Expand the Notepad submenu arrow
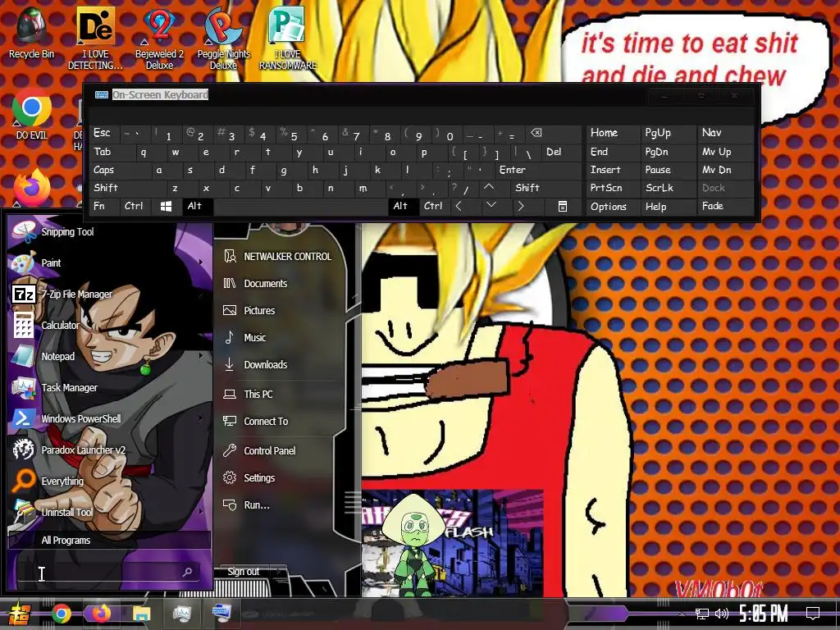The width and height of the screenshot is (840, 630). 201,356
